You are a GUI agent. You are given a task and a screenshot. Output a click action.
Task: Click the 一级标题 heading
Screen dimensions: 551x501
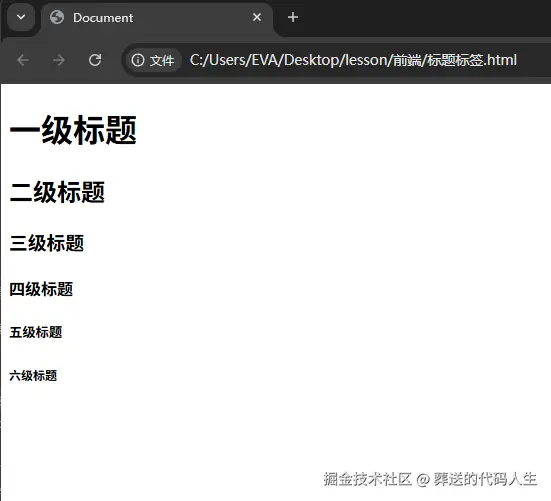tap(73, 130)
